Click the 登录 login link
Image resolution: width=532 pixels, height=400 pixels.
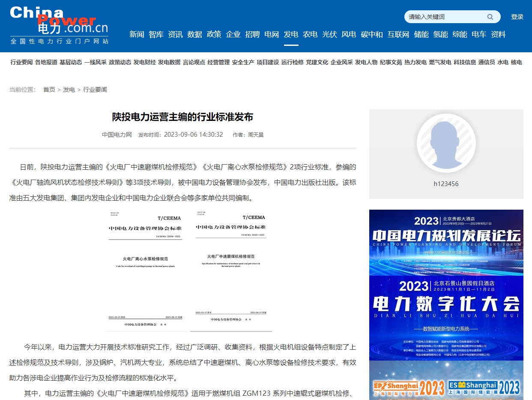[517, 17]
